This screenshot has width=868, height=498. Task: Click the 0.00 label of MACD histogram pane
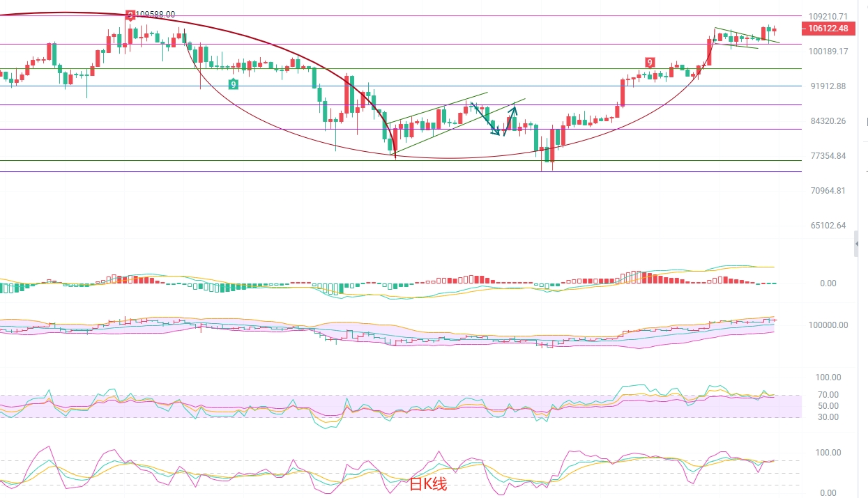pyautogui.click(x=828, y=283)
